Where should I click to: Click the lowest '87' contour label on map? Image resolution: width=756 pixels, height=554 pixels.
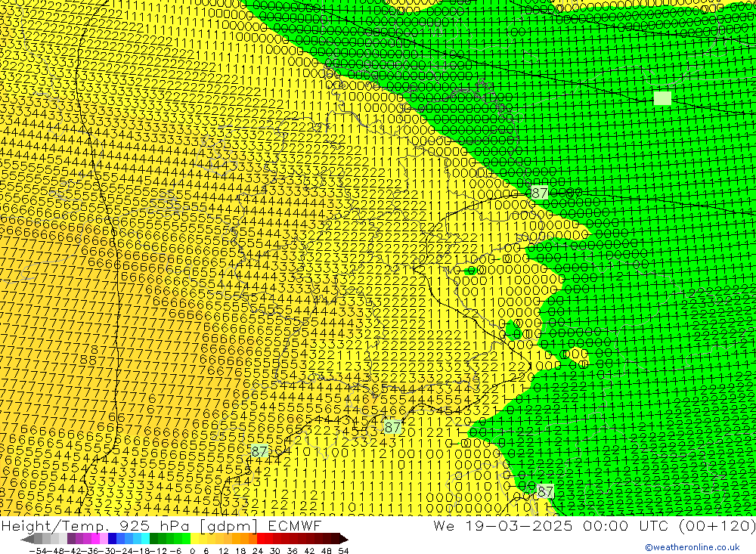(x=545, y=491)
